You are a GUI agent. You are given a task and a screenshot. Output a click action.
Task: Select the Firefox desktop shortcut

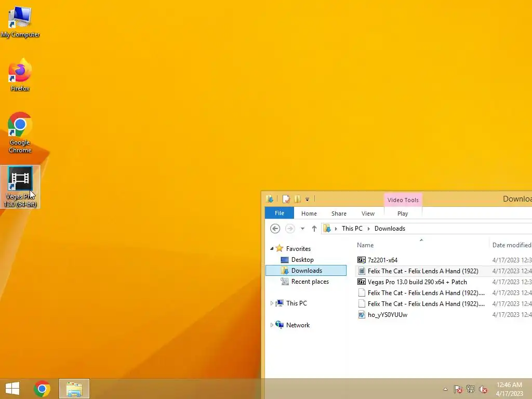(20, 75)
